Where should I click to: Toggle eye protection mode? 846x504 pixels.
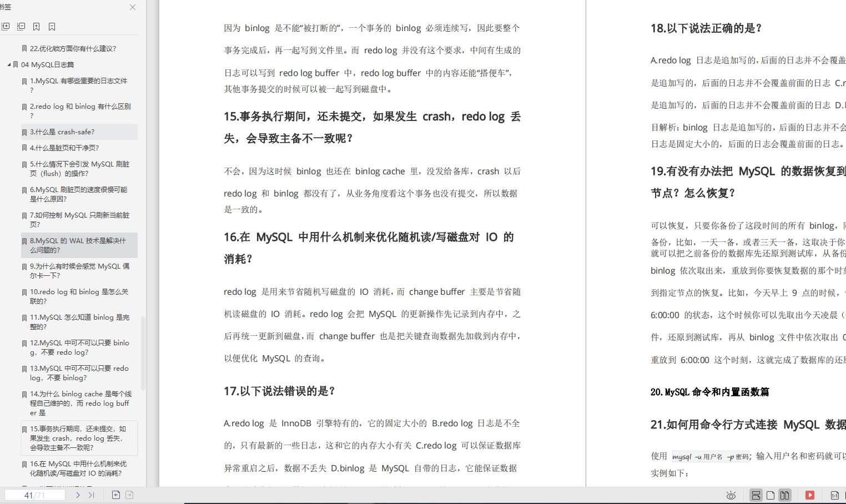tap(731, 496)
